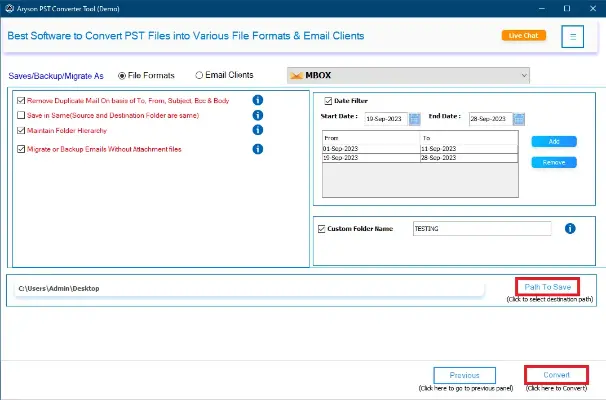Toggle Remove Duplicate Mail checkbox
This screenshot has width=606, height=400.
click(21, 100)
